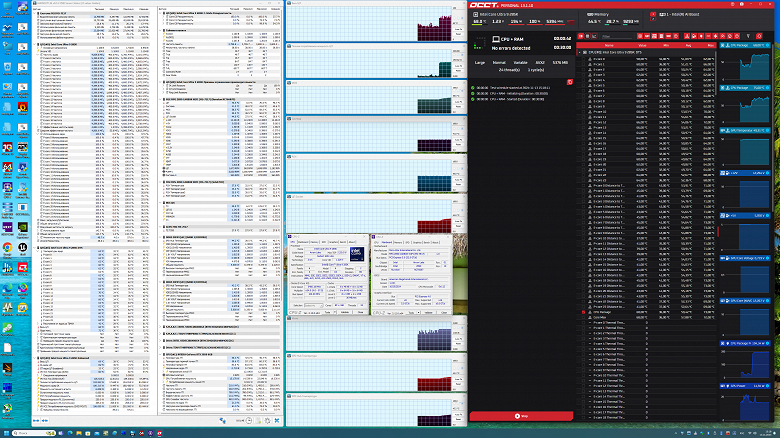Click Close button in second CPU-Z window
This screenshot has height=438, width=780.
(444, 313)
